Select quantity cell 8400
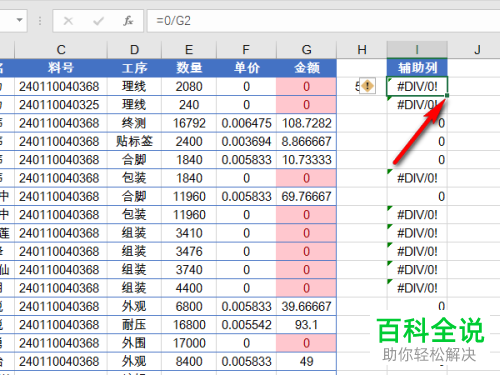 189,361
